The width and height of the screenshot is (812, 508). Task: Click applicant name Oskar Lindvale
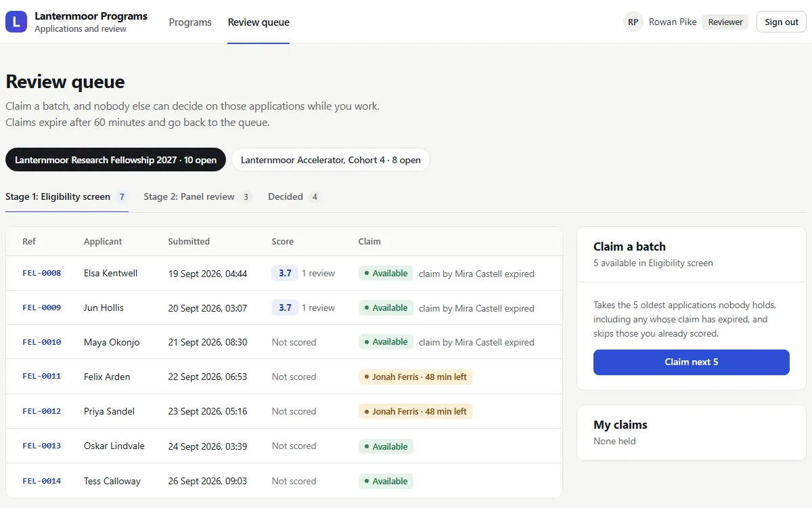[114, 446]
